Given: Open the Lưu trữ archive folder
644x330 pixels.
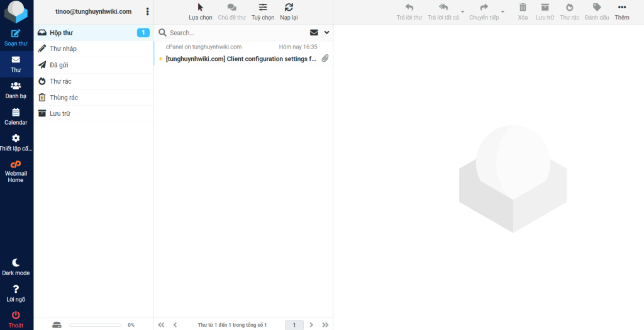Looking at the screenshot, I should coord(94,113).
